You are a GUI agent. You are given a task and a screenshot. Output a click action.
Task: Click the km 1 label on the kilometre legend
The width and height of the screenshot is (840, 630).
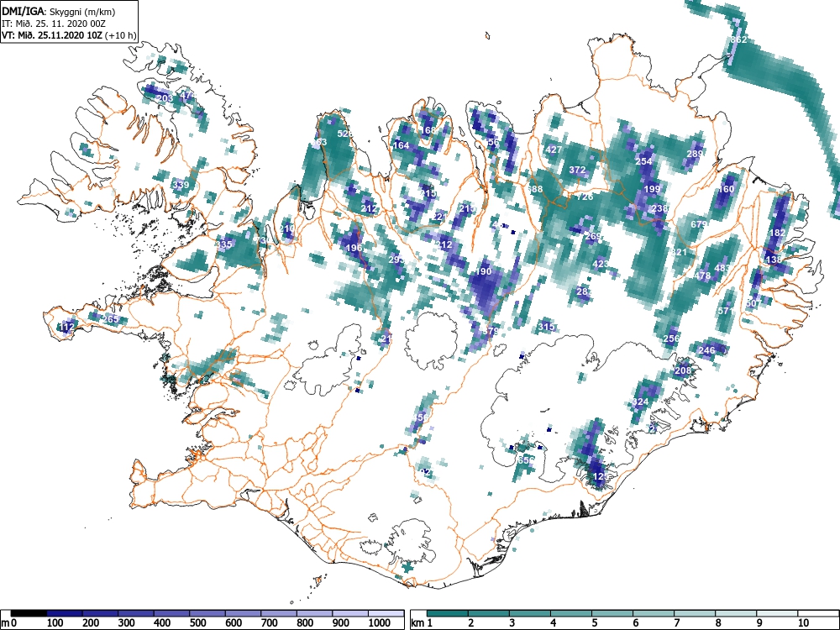[422, 623]
